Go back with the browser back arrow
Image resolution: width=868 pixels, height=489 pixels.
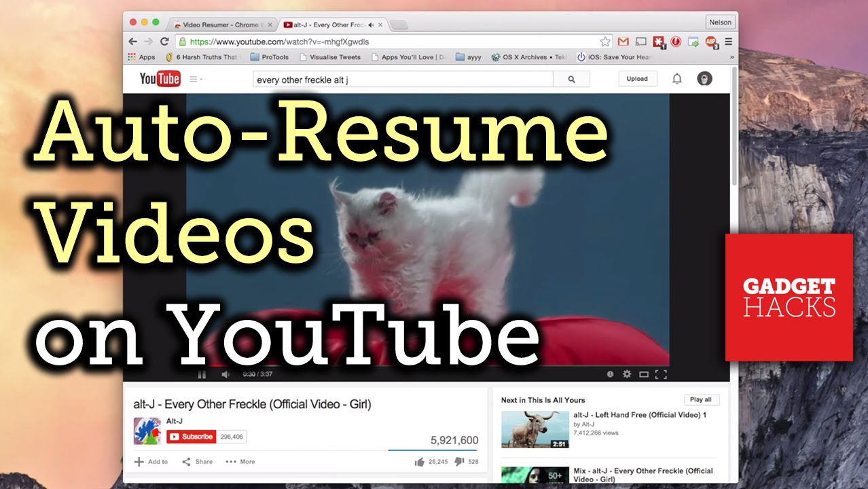[133, 41]
